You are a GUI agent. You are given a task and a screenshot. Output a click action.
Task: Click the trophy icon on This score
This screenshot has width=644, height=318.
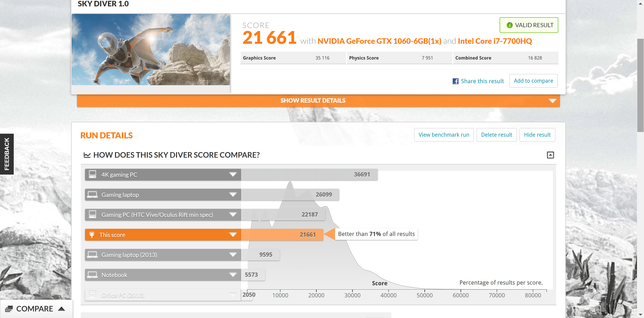pyautogui.click(x=92, y=235)
